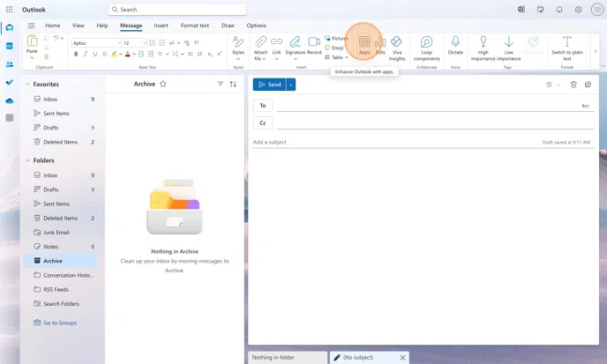
Task: Click the Send button
Action: click(x=269, y=85)
